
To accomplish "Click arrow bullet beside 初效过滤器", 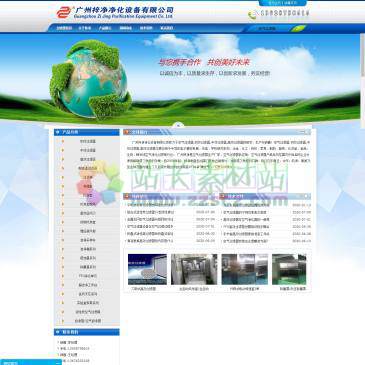I will click(63, 141).
